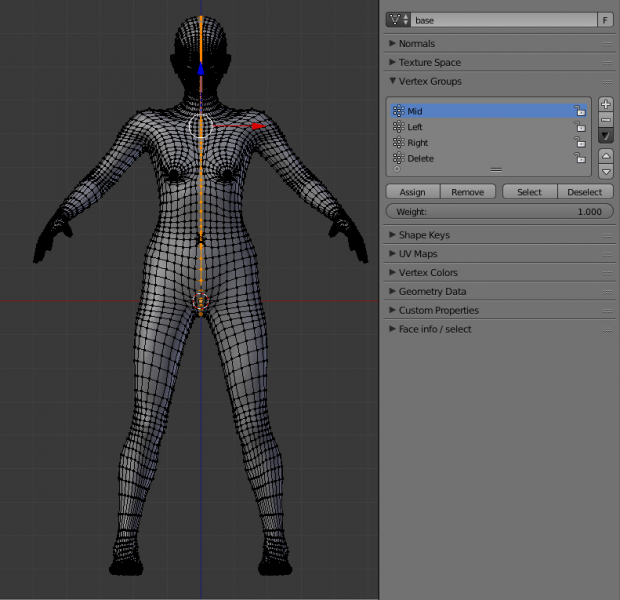Click the add vertex group plus icon
This screenshot has width=620, height=600.
pyautogui.click(x=606, y=105)
